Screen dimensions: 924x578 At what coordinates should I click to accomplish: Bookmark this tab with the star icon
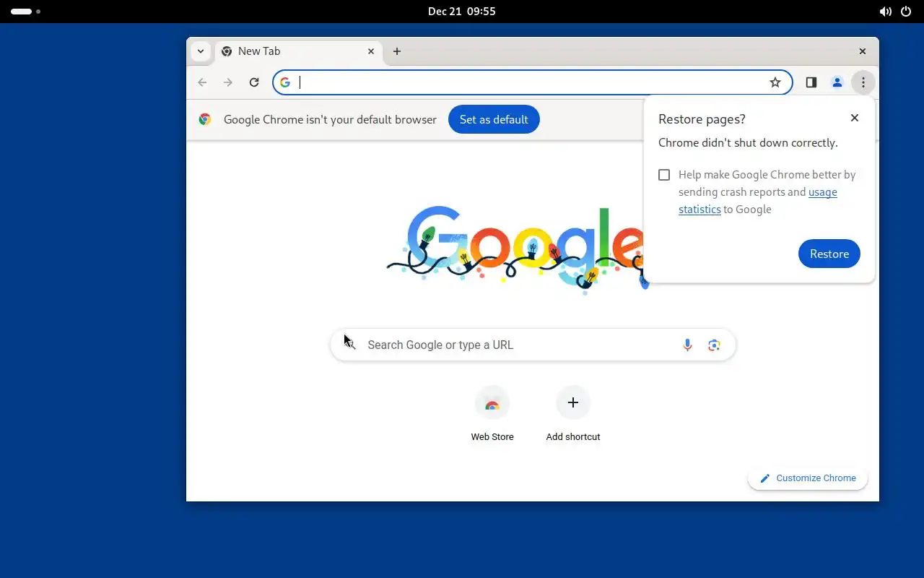tap(775, 82)
